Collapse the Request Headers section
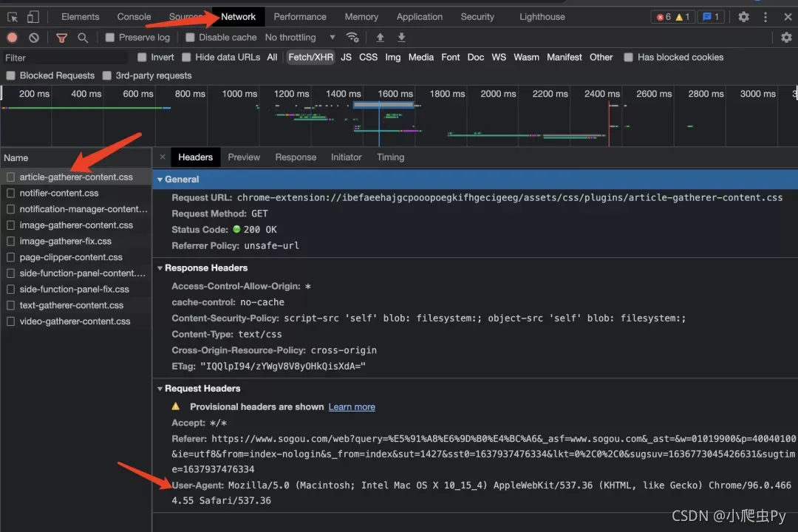This screenshot has width=798, height=532. click(x=160, y=389)
